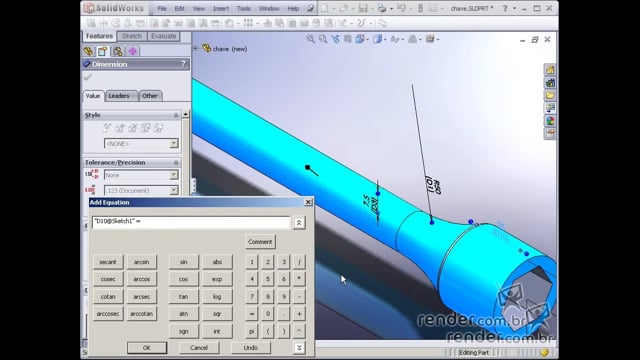Select the Other tab in Dimension panel
This screenshot has width=640, height=360.
[150, 96]
